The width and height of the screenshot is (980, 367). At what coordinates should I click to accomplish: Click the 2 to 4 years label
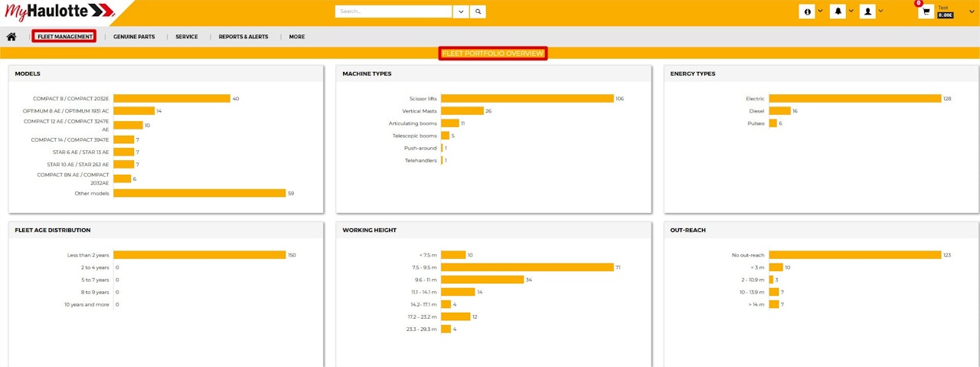point(95,267)
